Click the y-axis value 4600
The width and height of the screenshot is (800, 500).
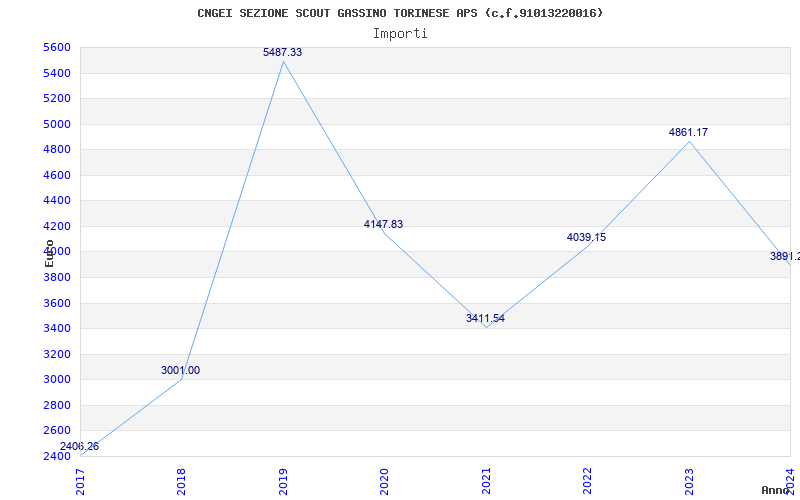[57, 176]
